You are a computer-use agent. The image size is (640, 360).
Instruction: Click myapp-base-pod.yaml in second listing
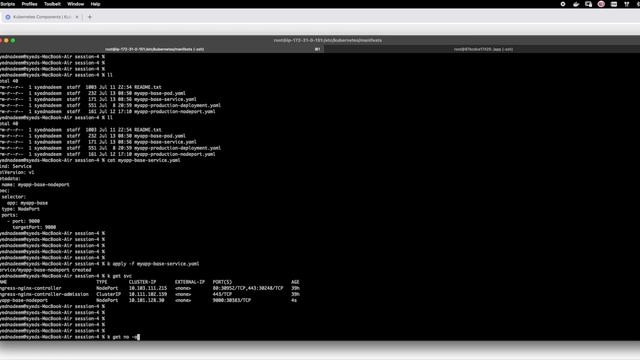(160, 136)
